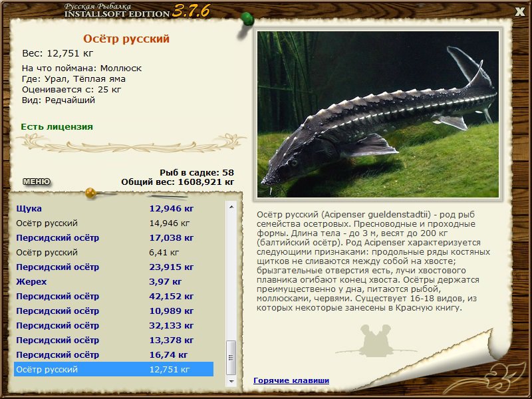The width and height of the screenshot is (532, 399).
Task: Click the fish list scroll down arrow
Action: pos(231,381)
